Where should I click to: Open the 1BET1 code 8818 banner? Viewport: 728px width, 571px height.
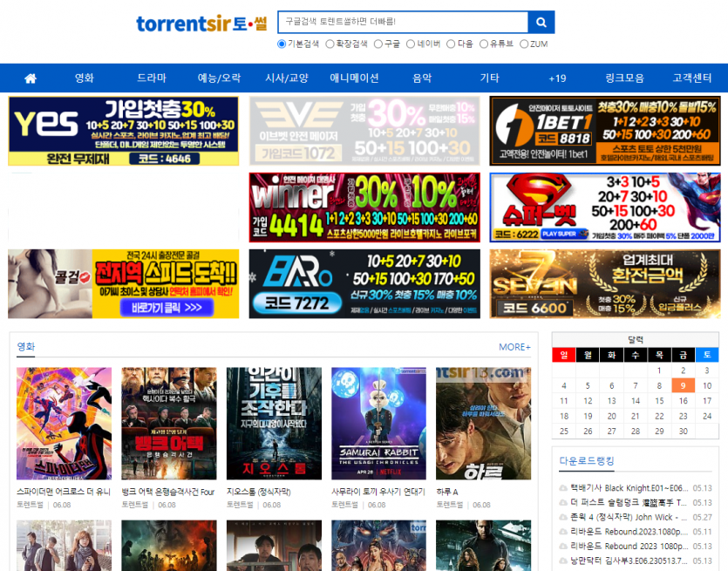pos(605,131)
